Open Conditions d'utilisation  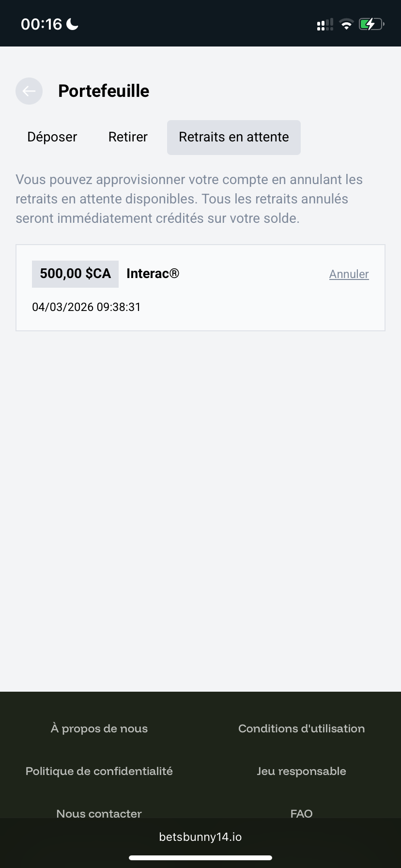click(x=301, y=728)
